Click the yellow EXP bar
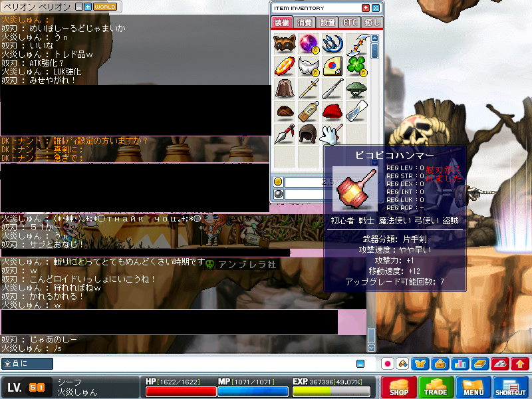Viewport: 532px width, 399px height. point(331,392)
